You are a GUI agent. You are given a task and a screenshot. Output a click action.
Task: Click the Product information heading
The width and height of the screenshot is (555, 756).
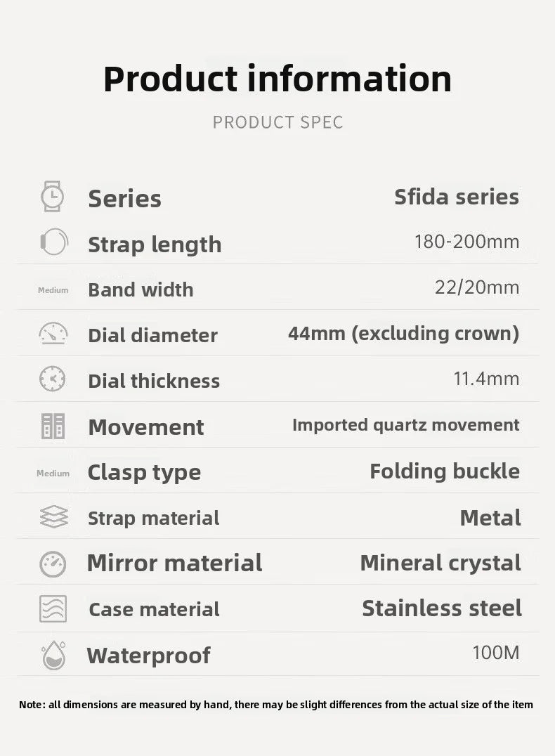click(277, 79)
